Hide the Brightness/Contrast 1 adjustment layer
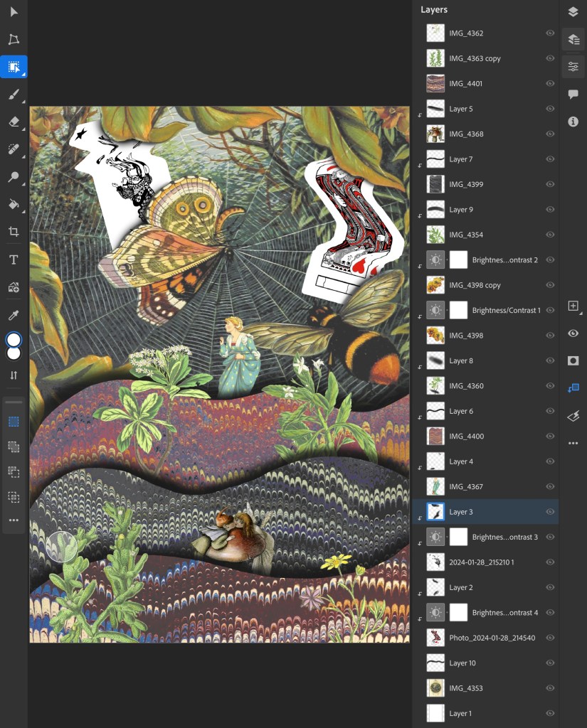Viewport: 587px width, 728px height. click(x=550, y=311)
